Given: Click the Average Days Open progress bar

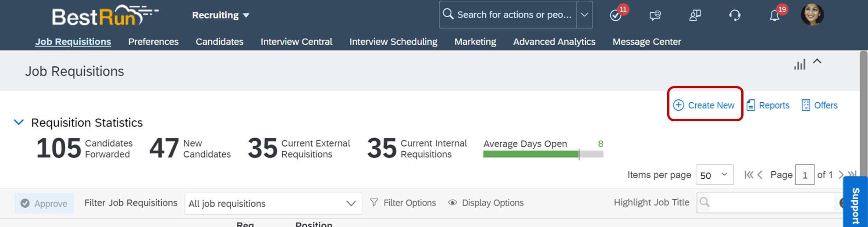Looking at the screenshot, I should click(x=543, y=154).
